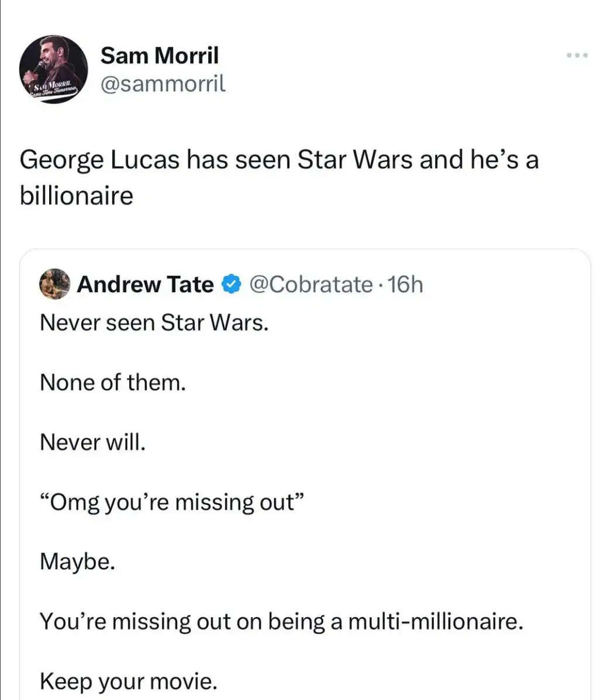This screenshot has height=700, width=607.
Task: Click the tweet text starting 'George Lucas has seen'
Action: 278,160
